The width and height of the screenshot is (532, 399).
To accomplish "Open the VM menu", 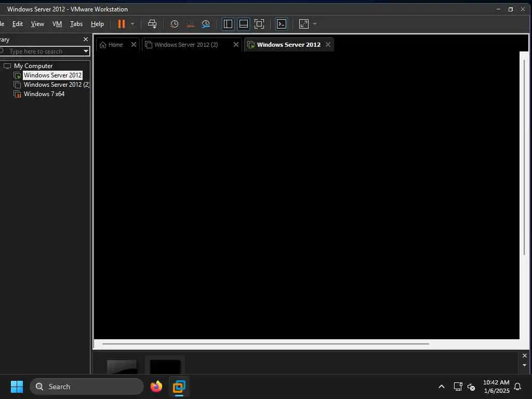I will [57, 24].
